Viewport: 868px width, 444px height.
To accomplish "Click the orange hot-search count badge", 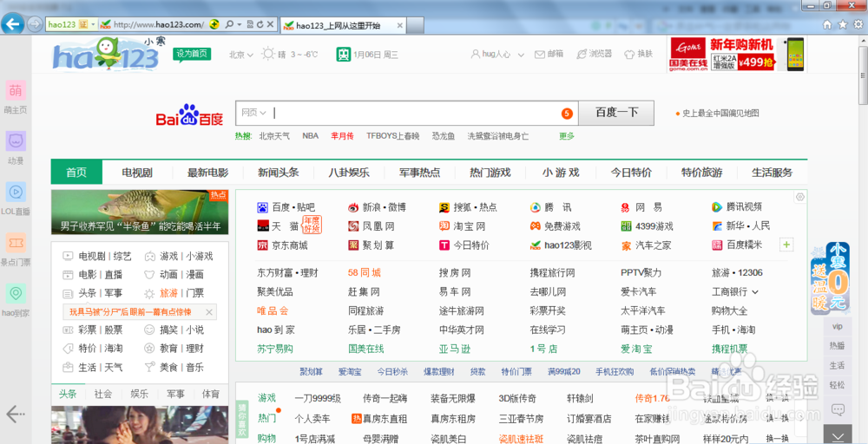I will [566, 114].
